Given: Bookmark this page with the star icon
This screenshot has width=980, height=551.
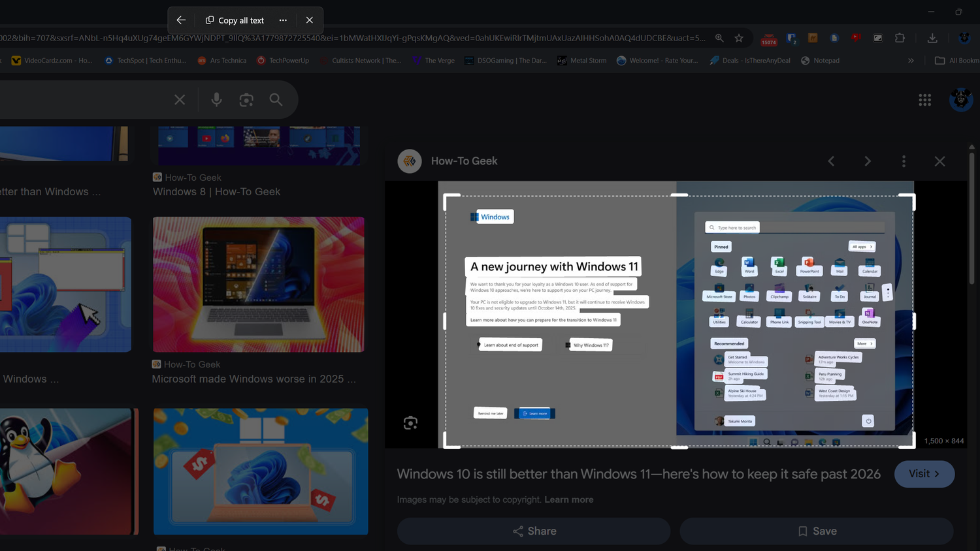Looking at the screenshot, I should coord(739,38).
